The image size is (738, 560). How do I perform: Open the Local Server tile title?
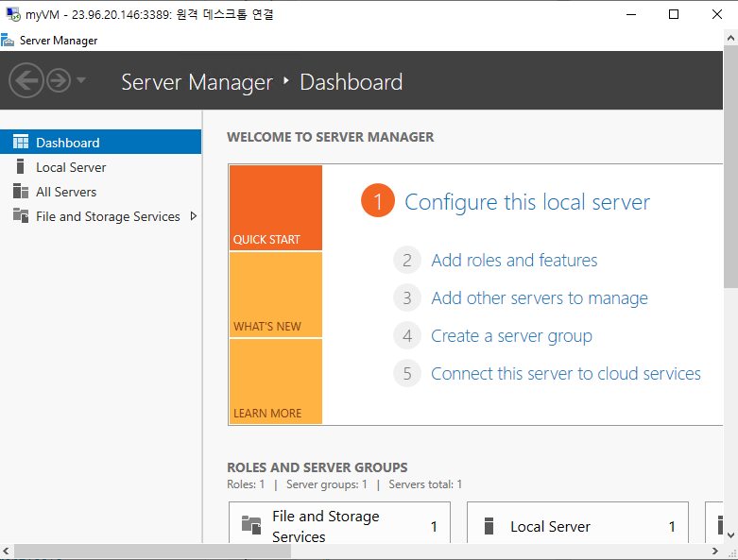(550, 527)
